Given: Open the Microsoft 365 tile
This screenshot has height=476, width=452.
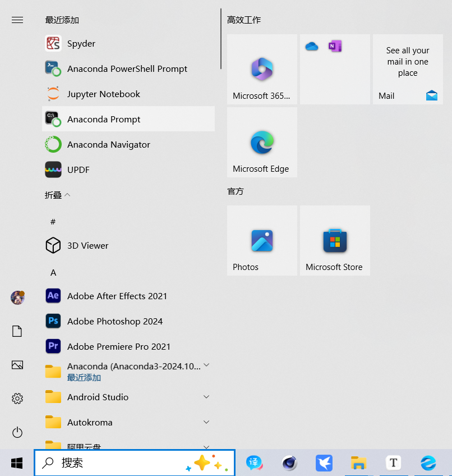Looking at the screenshot, I should tap(262, 69).
